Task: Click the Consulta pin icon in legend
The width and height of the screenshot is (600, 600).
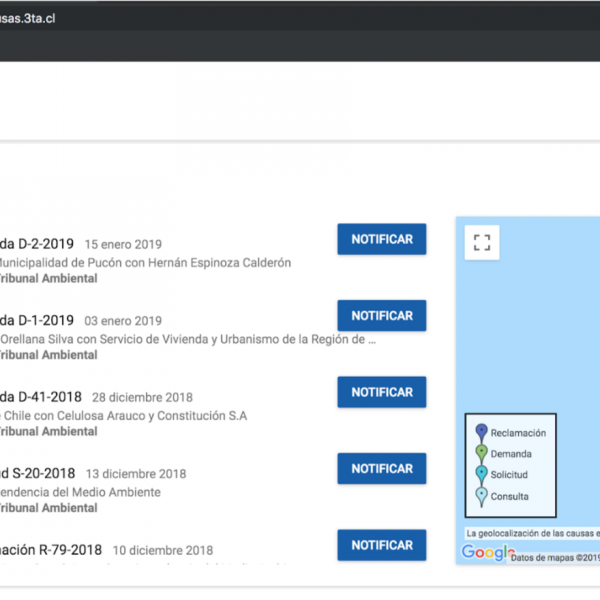Action: [481, 495]
